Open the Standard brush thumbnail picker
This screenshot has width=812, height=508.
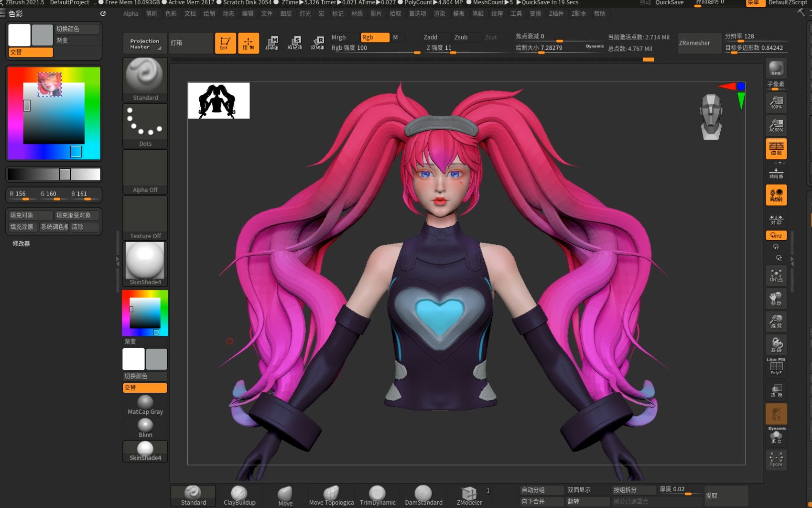pos(145,79)
